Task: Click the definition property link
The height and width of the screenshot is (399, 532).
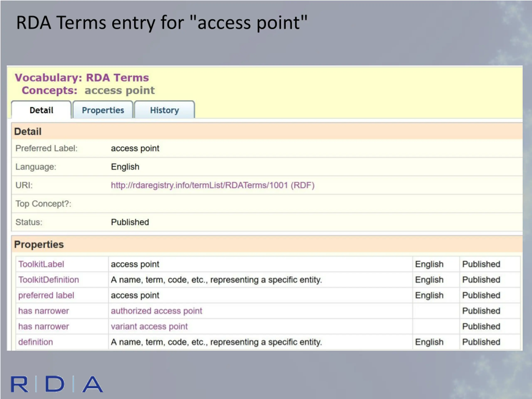Action: click(x=36, y=342)
